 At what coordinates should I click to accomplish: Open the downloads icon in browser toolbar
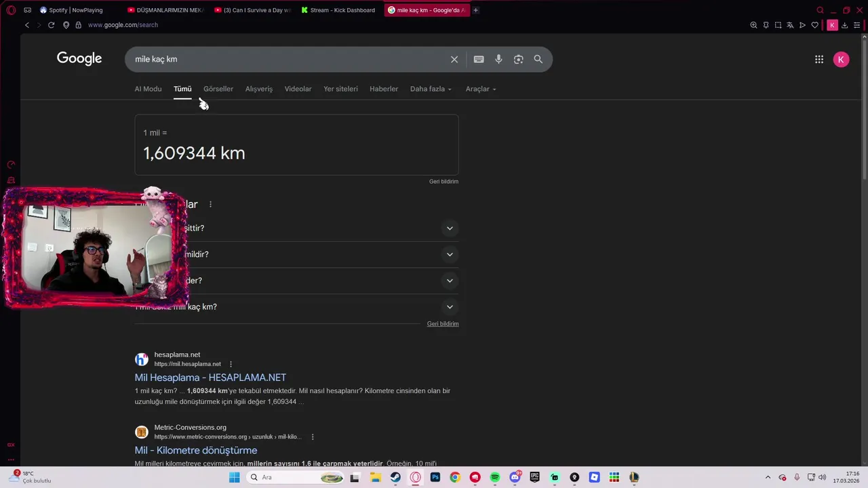coord(845,25)
